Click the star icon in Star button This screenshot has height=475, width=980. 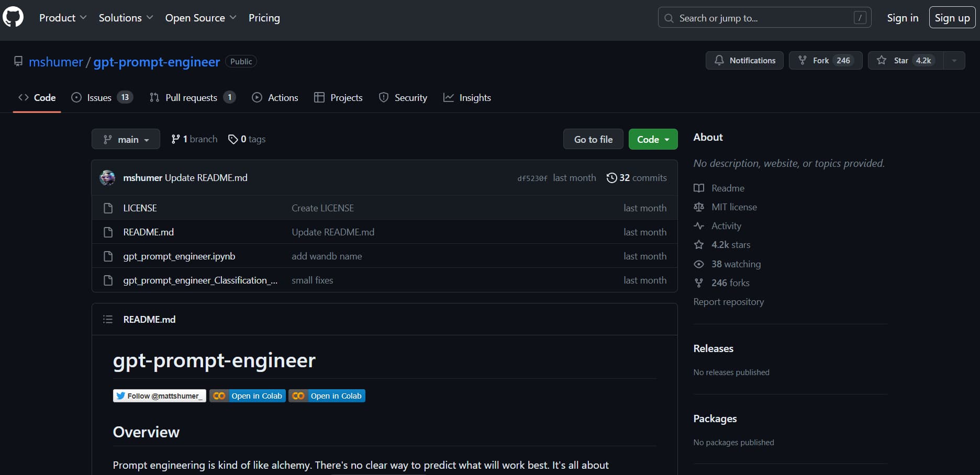pos(882,60)
